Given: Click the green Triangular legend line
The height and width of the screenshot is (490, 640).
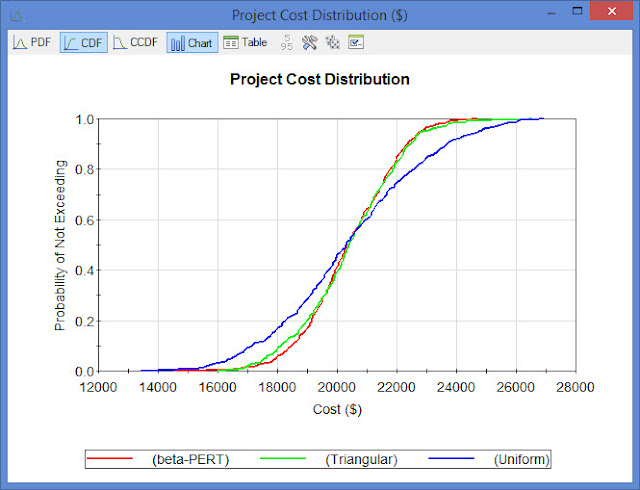Looking at the screenshot, I should click(283, 459).
